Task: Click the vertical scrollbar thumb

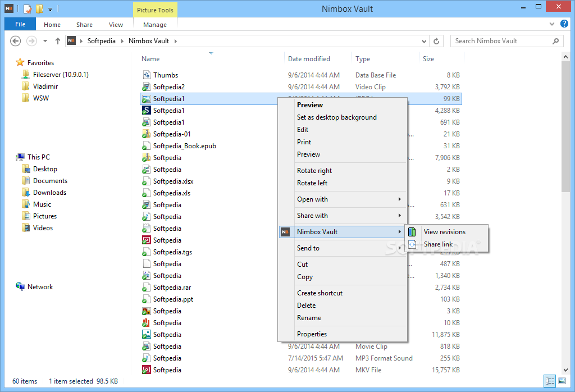Action: [565, 126]
